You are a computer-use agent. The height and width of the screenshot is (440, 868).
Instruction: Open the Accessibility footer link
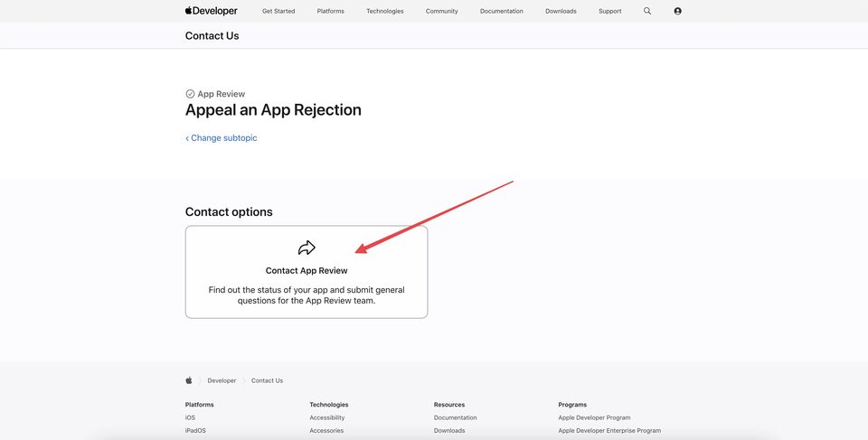click(x=326, y=417)
